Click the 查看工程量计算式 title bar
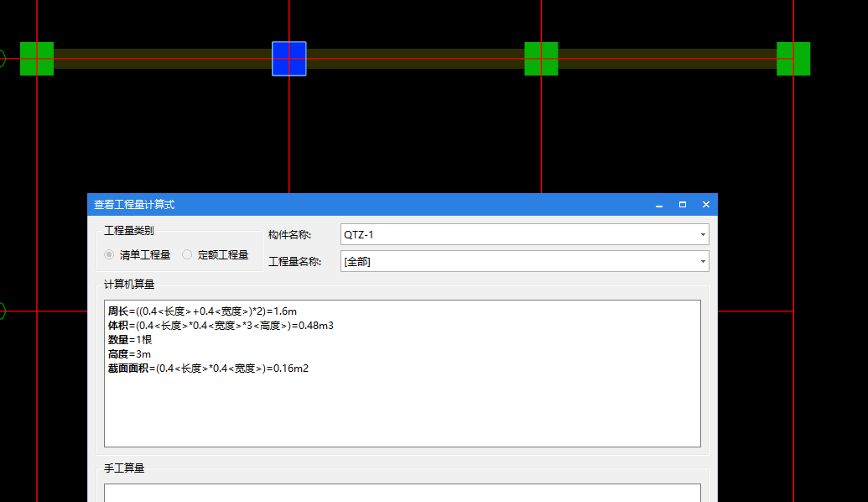This screenshot has width=868, height=502. [403, 205]
